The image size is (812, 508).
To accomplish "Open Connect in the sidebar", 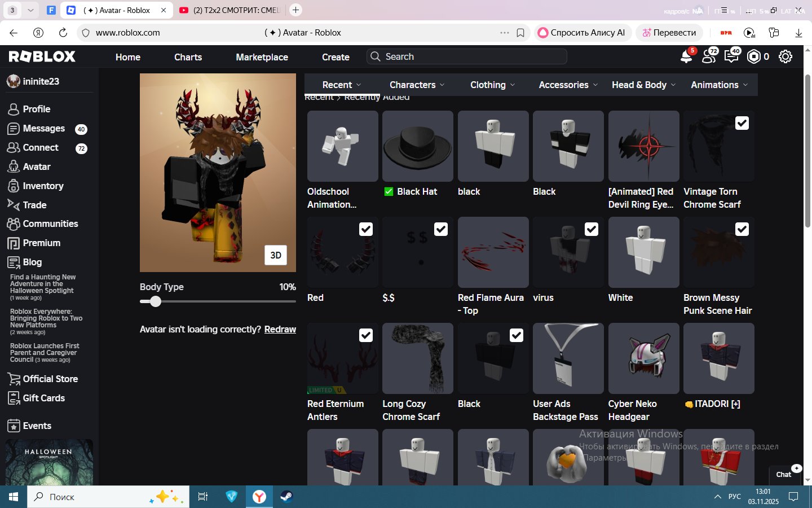I will (x=41, y=147).
